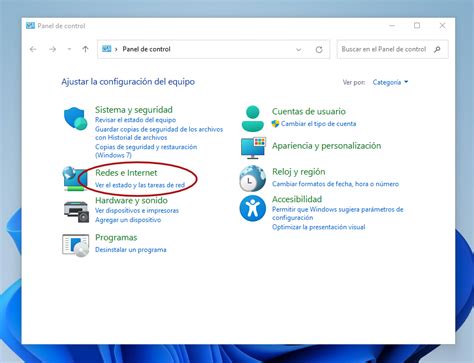Open Cuentas de usuario category

coord(309,111)
